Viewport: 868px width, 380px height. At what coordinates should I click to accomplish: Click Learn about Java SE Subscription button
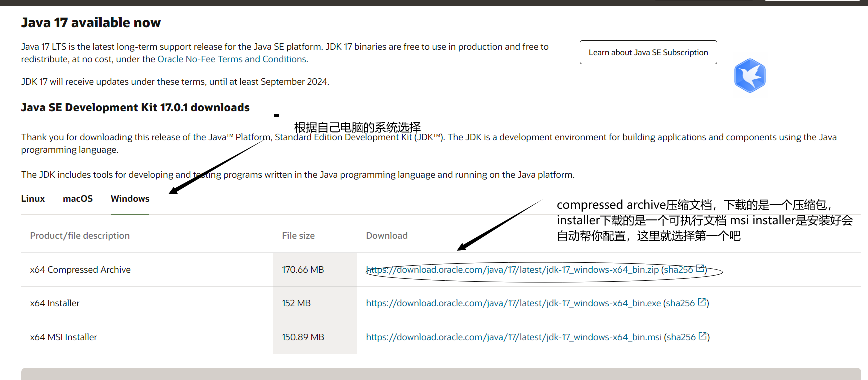[x=648, y=52]
